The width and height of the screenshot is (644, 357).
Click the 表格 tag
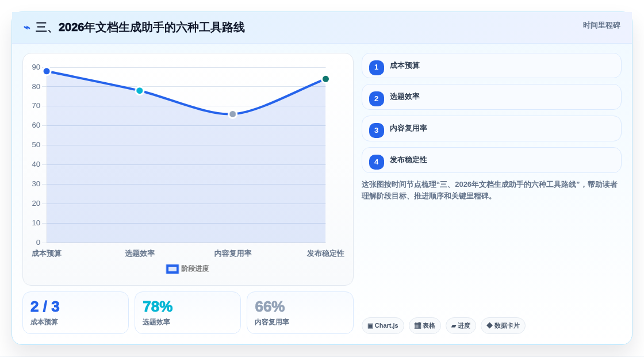425,326
